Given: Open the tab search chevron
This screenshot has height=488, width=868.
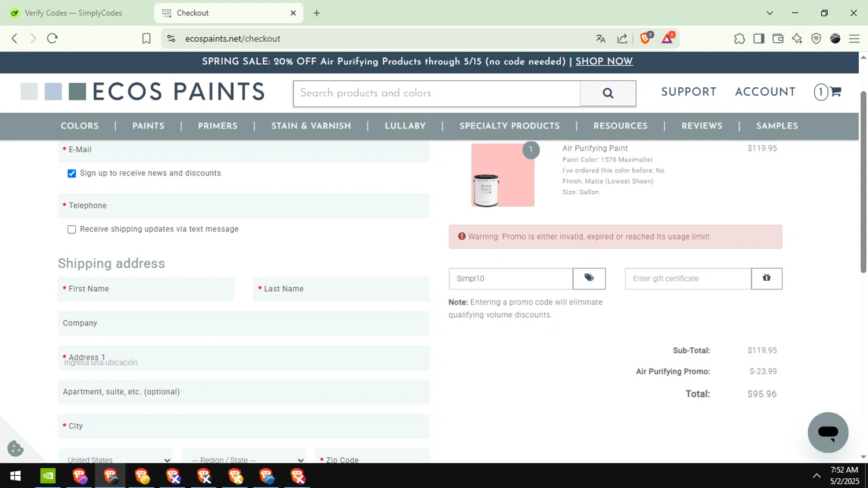Looking at the screenshot, I should pyautogui.click(x=770, y=13).
